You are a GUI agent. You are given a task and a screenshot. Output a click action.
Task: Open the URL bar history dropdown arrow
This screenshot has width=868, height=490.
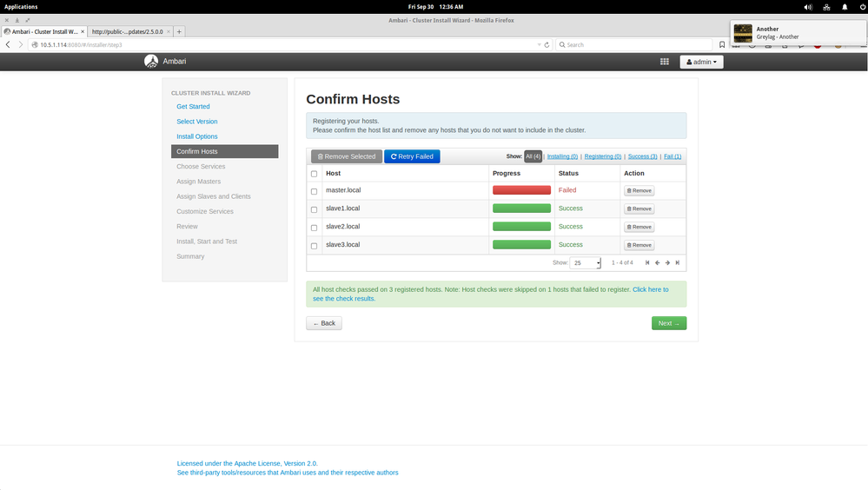(x=540, y=45)
